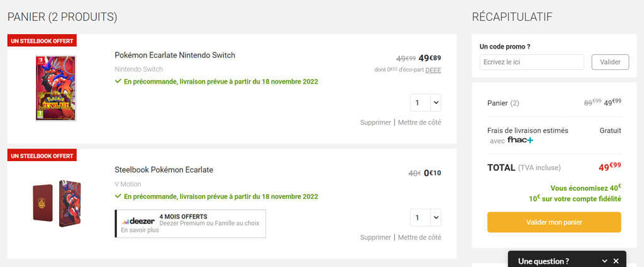Screen dimensions: 644x267
Task: Close the 'Une question ?' chat widget
Action: pyautogui.click(x=616, y=261)
